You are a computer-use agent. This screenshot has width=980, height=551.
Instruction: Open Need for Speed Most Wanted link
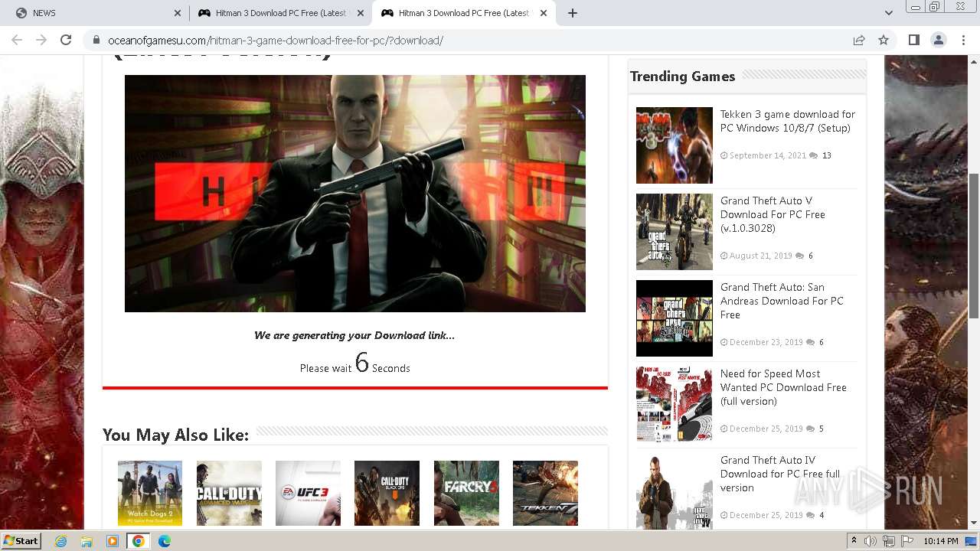pyautogui.click(x=783, y=387)
